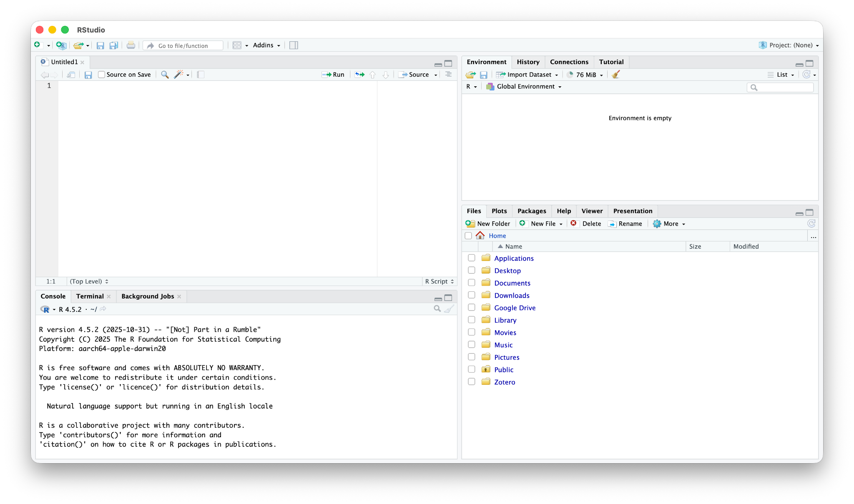Click the Compile Report notebook icon
Image resolution: width=854 pixels, height=504 pixels.
coord(201,75)
